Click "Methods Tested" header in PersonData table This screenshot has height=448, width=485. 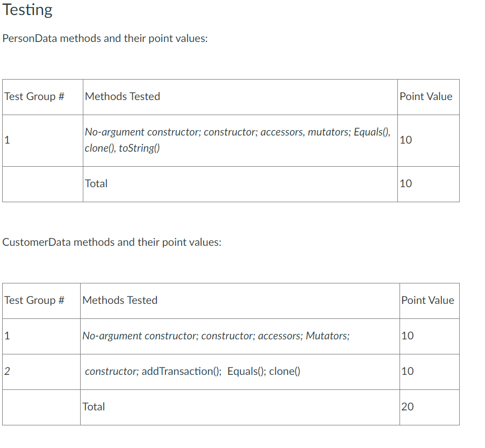pyautogui.click(x=123, y=97)
